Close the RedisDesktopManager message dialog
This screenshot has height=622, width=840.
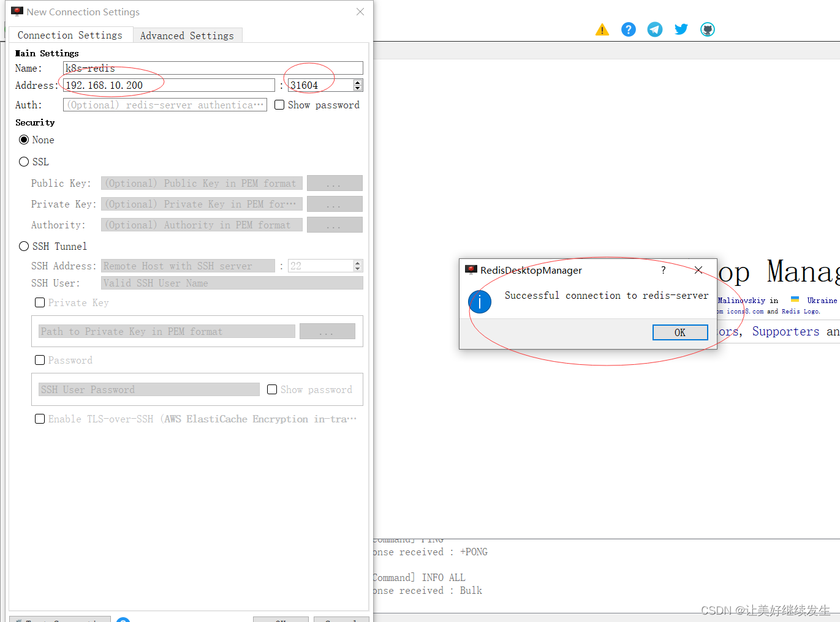point(698,270)
